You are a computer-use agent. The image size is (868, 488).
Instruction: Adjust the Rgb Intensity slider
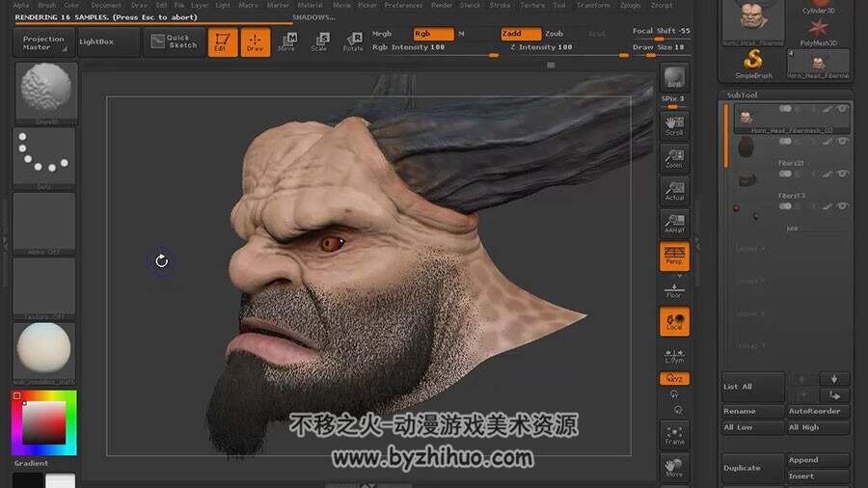[x=435, y=48]
